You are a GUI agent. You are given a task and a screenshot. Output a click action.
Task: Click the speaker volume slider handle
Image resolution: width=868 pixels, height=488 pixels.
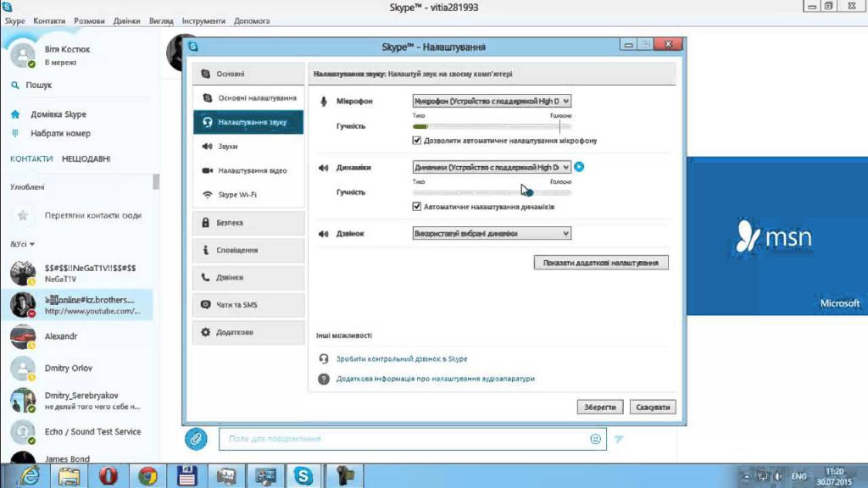[529, 192]
